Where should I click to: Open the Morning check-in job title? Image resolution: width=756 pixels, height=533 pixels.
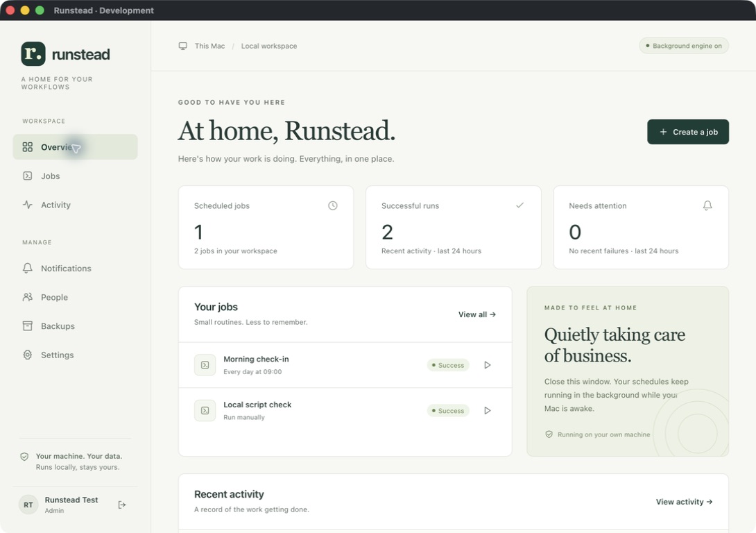256,359
